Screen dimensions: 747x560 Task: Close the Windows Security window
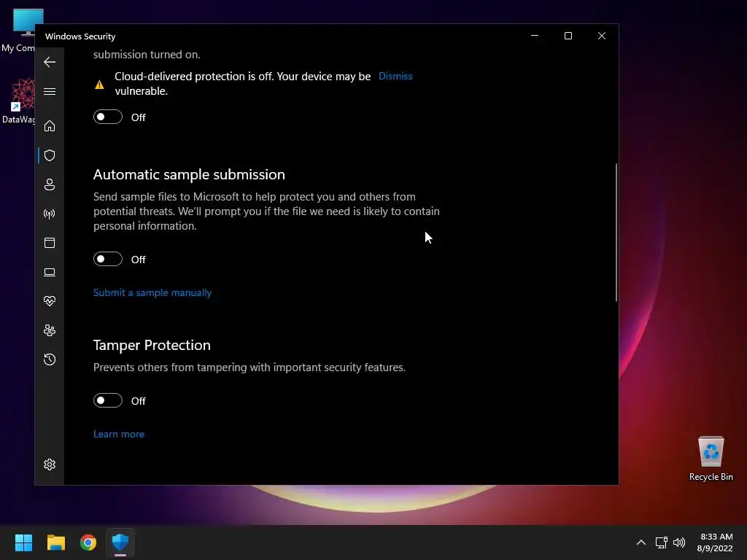(602, 36)
